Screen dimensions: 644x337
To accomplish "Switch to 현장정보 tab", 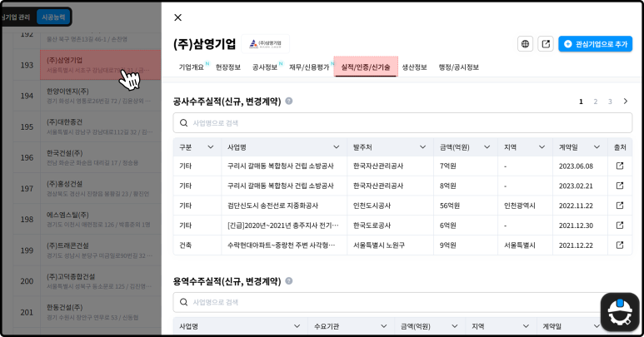I will 228,67.
